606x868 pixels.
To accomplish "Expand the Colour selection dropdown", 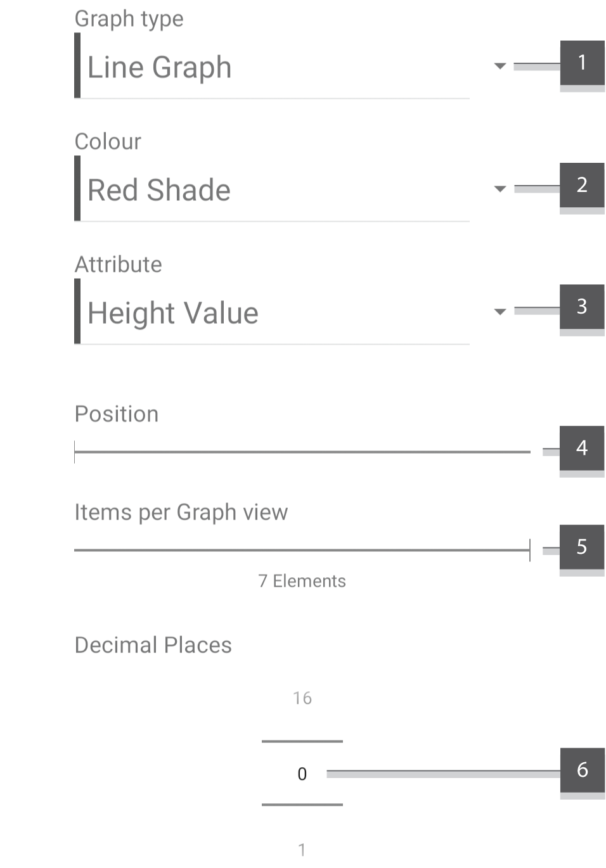I will [x=500, y=188].
